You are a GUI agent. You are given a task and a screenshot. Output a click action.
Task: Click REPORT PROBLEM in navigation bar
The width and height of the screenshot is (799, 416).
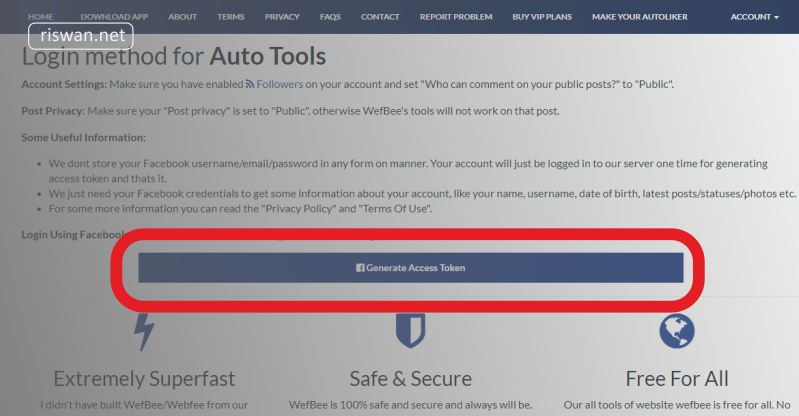coord(456,17)
